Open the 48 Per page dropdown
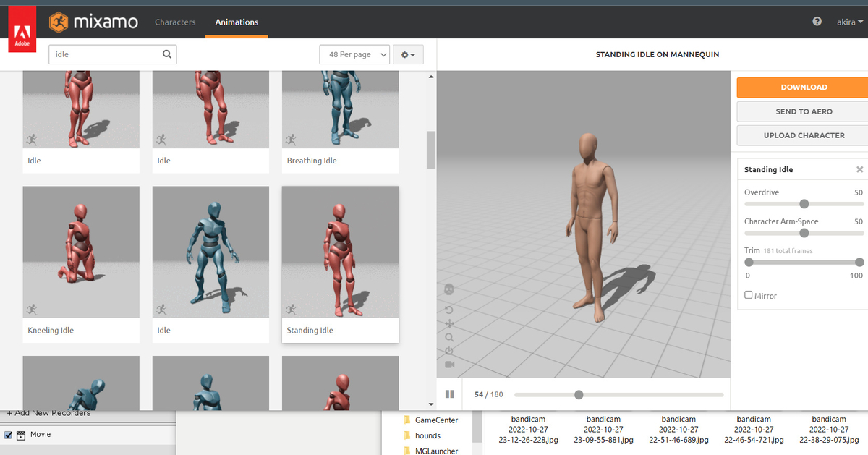 [354, 54]
